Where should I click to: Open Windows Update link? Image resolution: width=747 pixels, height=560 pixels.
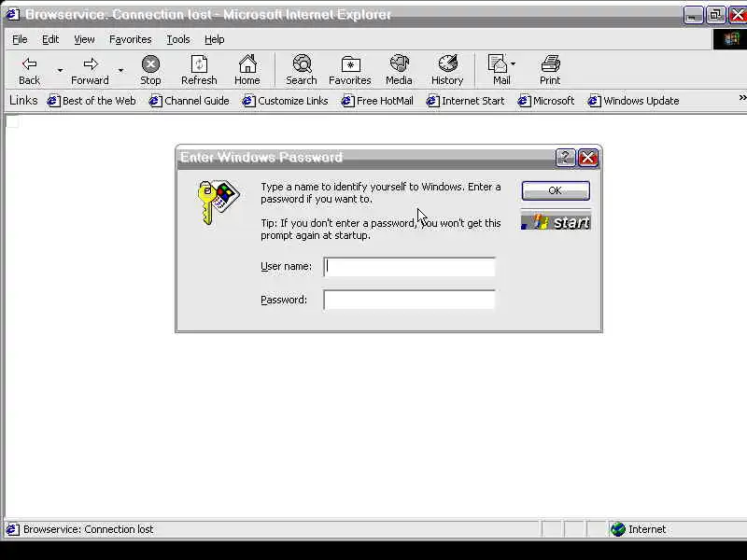coord(634,101)
